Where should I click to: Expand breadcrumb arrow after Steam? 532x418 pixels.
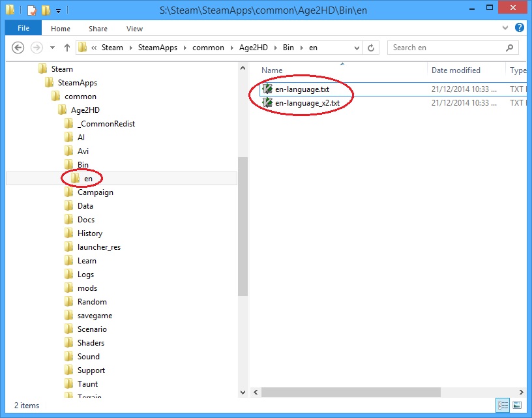click(130, 48)
